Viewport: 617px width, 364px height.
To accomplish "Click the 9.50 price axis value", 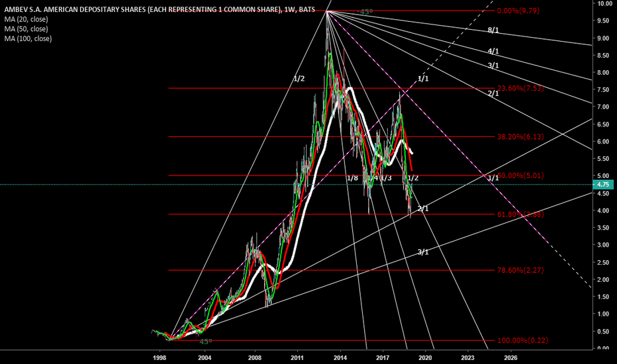I will pyautogui.click(x=604, y=21).
